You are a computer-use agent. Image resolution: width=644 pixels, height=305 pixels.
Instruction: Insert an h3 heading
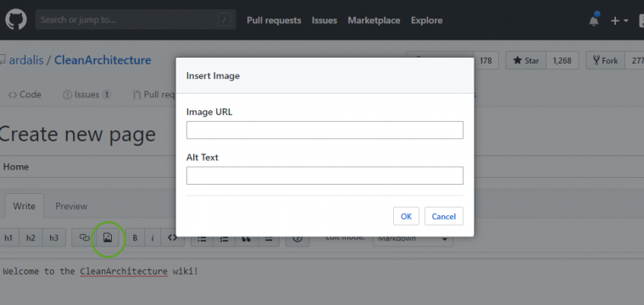pos(53,238)
